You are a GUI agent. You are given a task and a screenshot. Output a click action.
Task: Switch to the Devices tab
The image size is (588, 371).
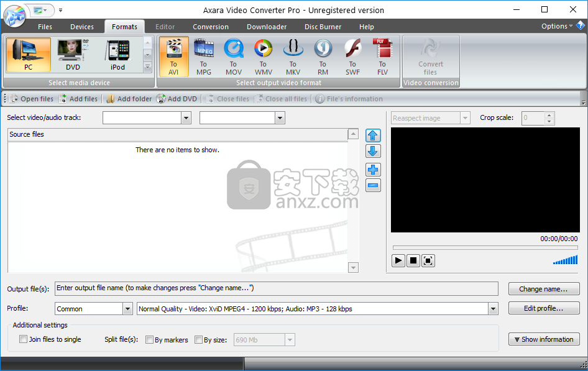tap(82, 27)
